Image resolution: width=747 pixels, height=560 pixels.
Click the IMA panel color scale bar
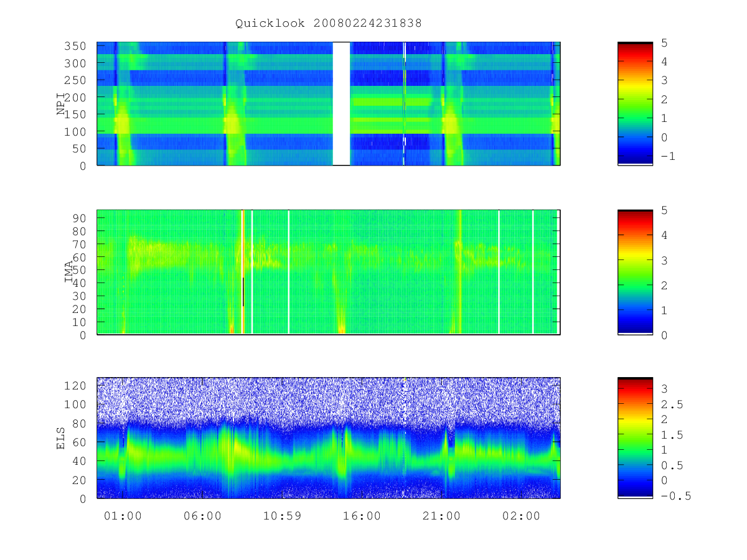[635, 273]
